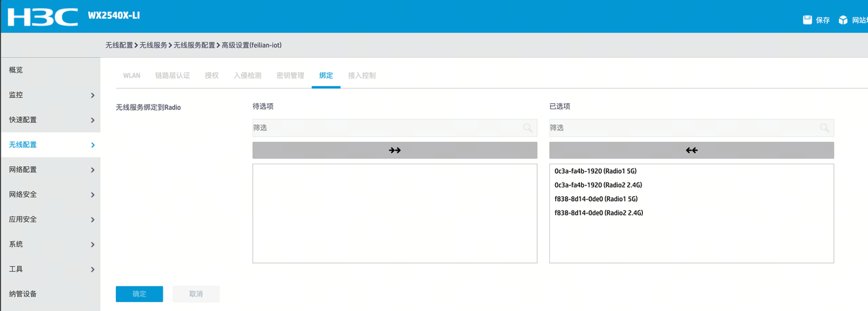Screen dimensions: 868x311
Task: Expand the 系统 sidebar section
Action: point(50,244)
